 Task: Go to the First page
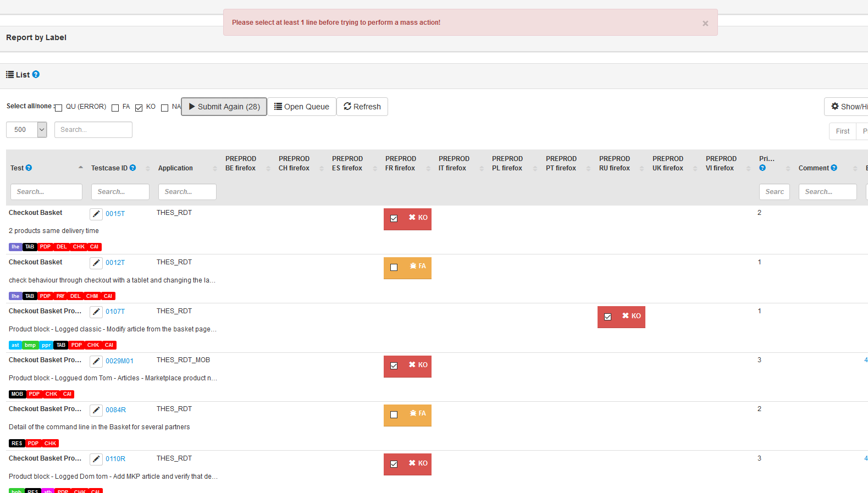842,131
